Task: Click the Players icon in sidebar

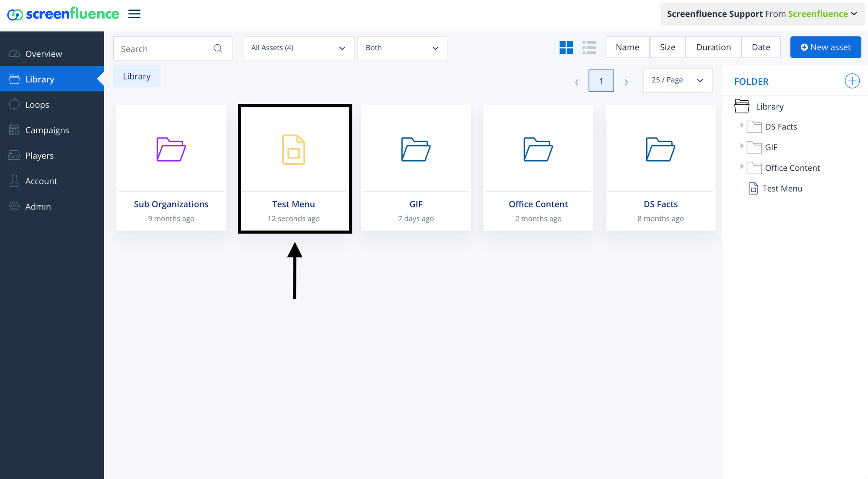Action: tap(14, 155)
